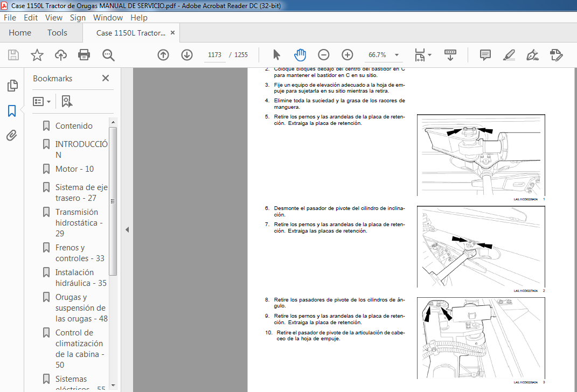577x392 pixels.
Task: Open the Sign document pen icon
Action: point(532,55)
